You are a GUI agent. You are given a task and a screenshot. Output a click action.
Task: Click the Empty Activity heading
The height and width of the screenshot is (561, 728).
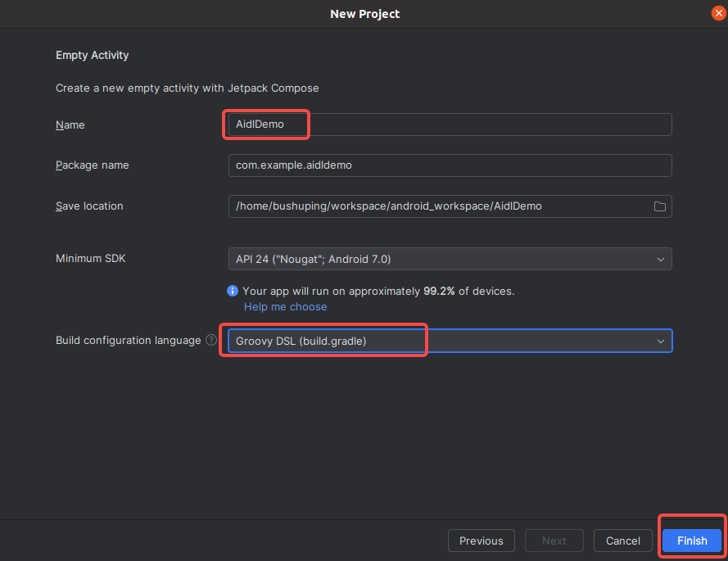pyautogui.click(x=93, y=56)
